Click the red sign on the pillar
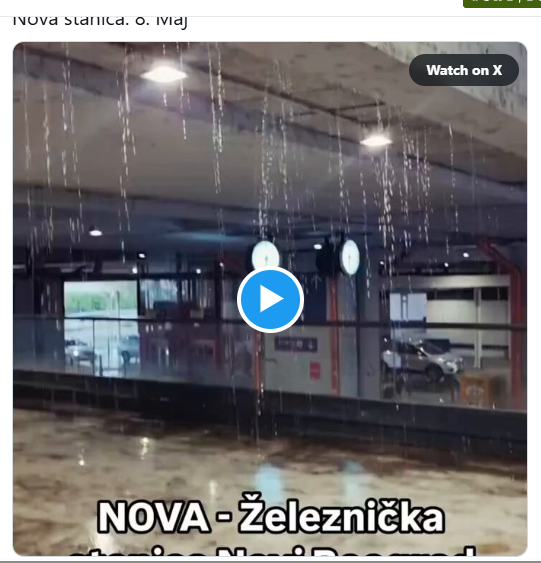Viewport: 541px width, 563px height. coord(315,371)
